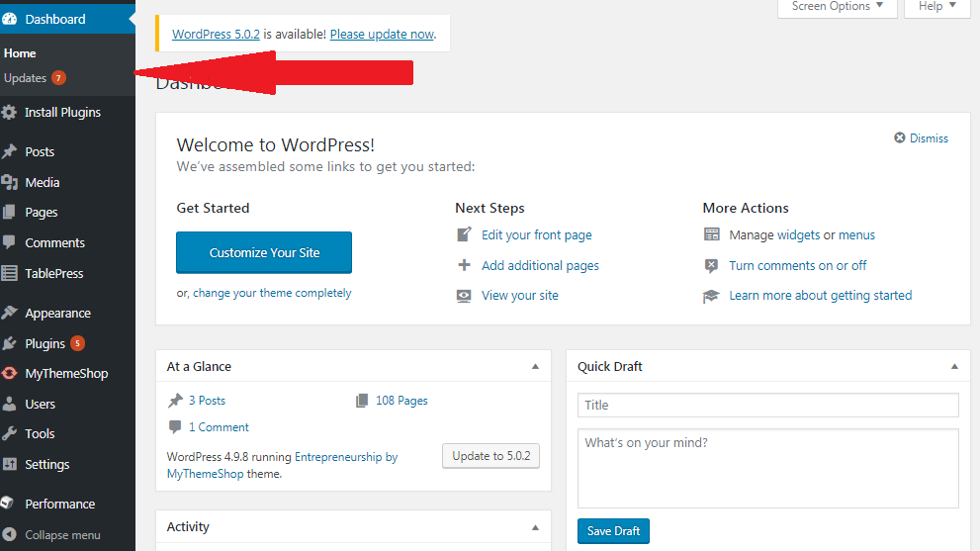
Task: Click the view site screen icon
Action: pos(464,296)
